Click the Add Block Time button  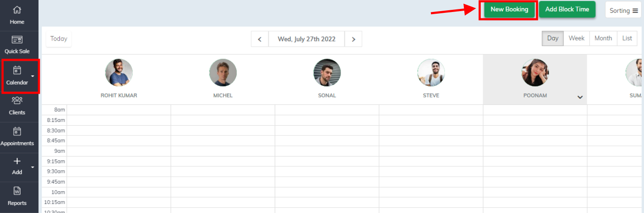pyautogui.click(x=567, y=9)
